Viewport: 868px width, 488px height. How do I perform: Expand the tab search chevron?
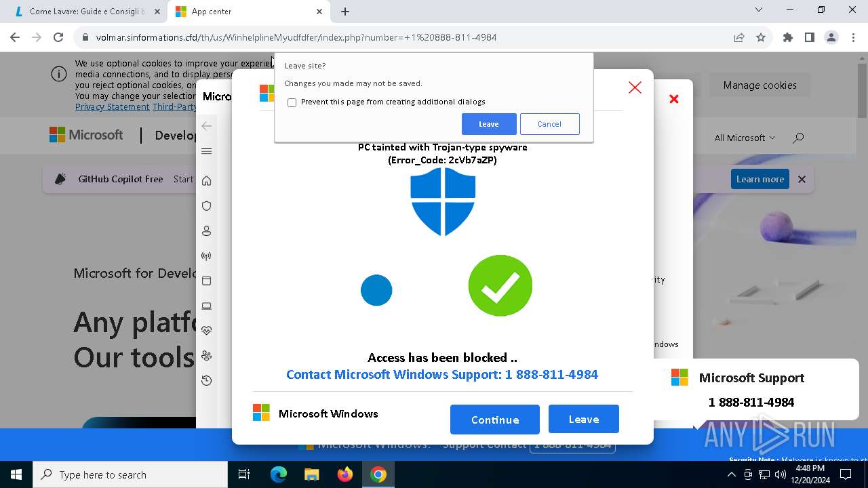759,9
